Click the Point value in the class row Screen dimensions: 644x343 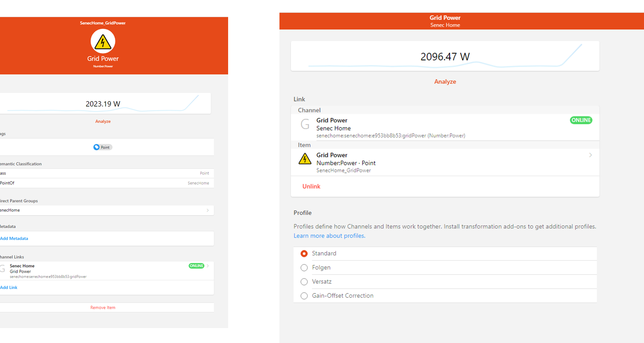(x=204, y=173)
